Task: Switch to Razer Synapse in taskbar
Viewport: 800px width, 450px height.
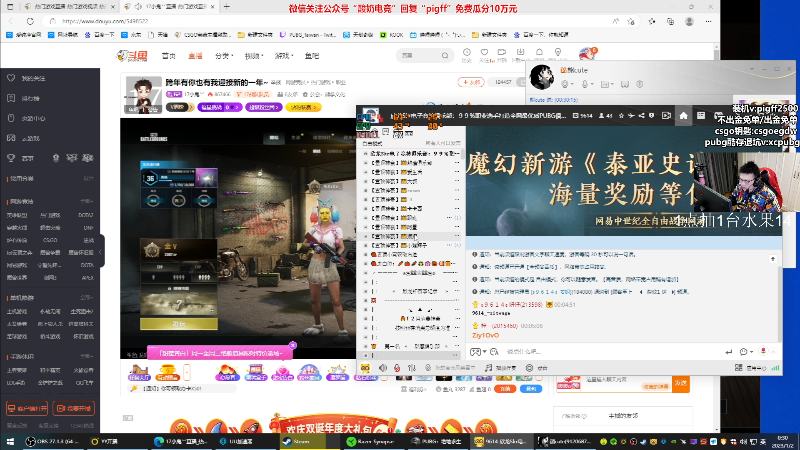Action: click(x=371, y=441)
